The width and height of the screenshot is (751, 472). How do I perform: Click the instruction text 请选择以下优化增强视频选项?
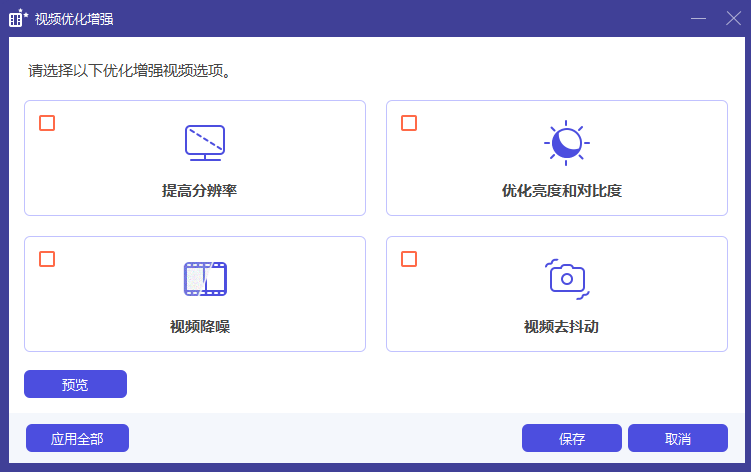[129, 71]
